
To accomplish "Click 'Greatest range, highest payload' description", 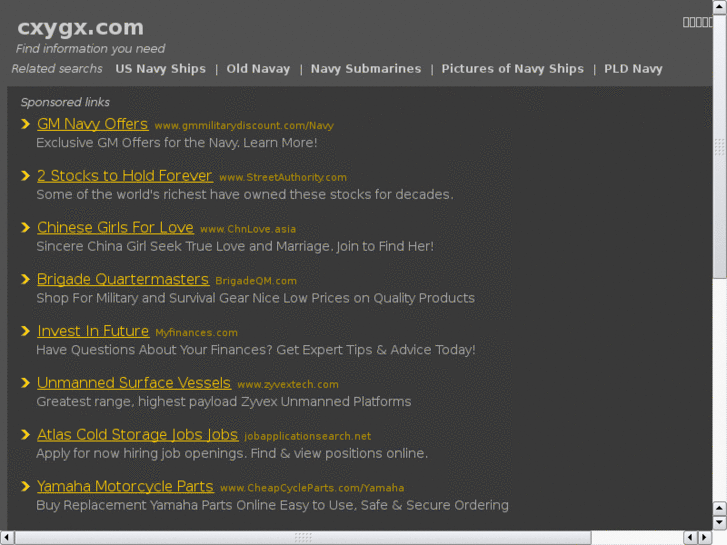I will [x=223, y=402].
